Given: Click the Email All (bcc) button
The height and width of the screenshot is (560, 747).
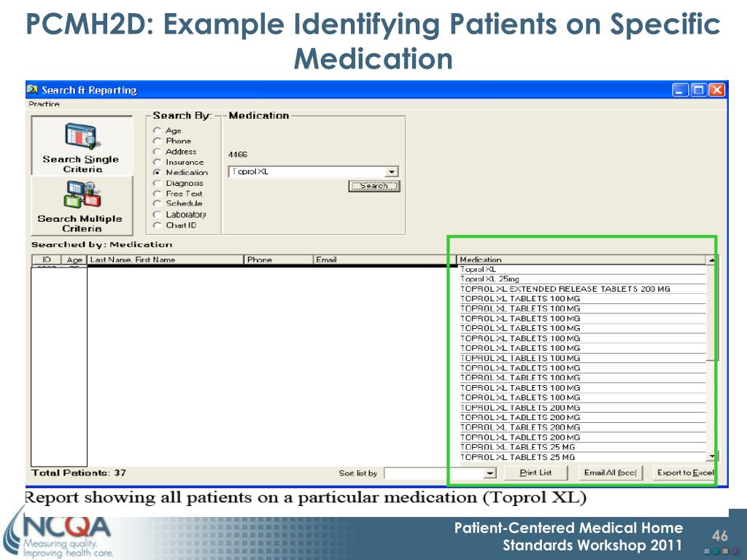Looking at the screenshot, I should 611,472.
